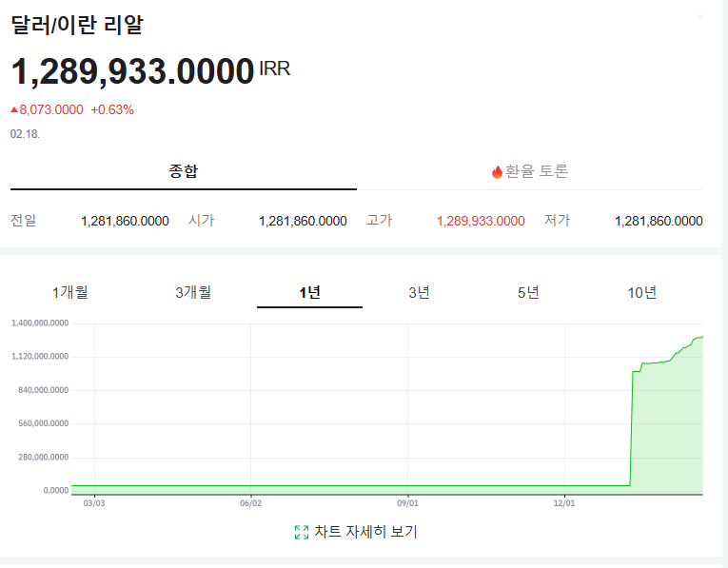This screenshot has height=568, width=728.
Task: Click the 달러/이란 리알 title
Action: (x=77, y=26)
